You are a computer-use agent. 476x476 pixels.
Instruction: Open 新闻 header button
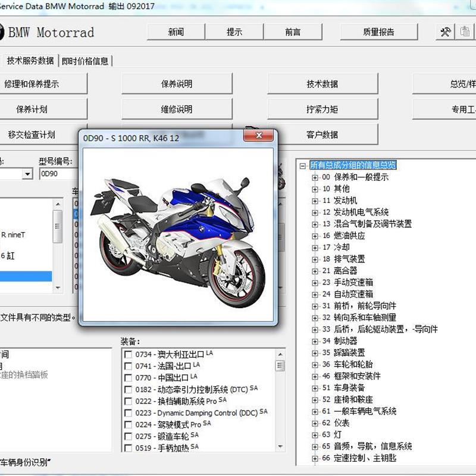pyautogui.click(x=176, y=32)
